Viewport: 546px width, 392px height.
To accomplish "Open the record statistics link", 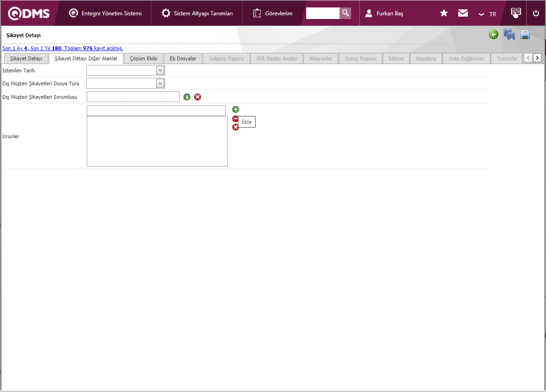I will coord(63,48).
